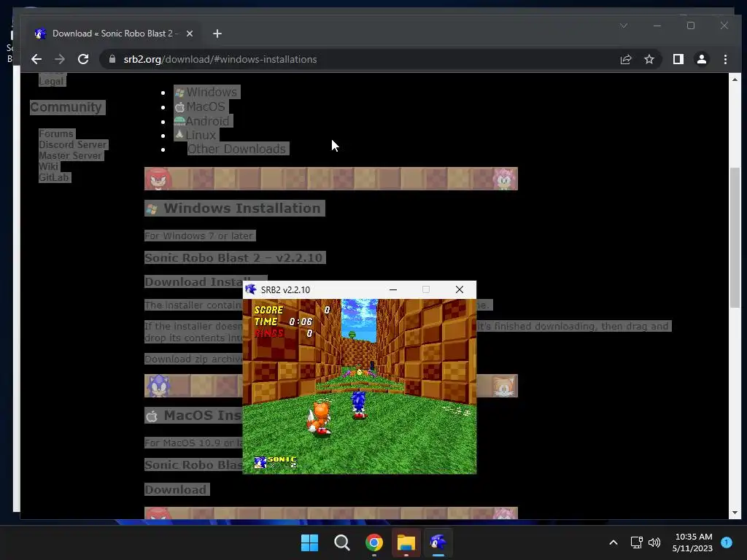The height and width of the screenshot is (560, 747).
Task: Open the Forums link
Action: point(56,134)
